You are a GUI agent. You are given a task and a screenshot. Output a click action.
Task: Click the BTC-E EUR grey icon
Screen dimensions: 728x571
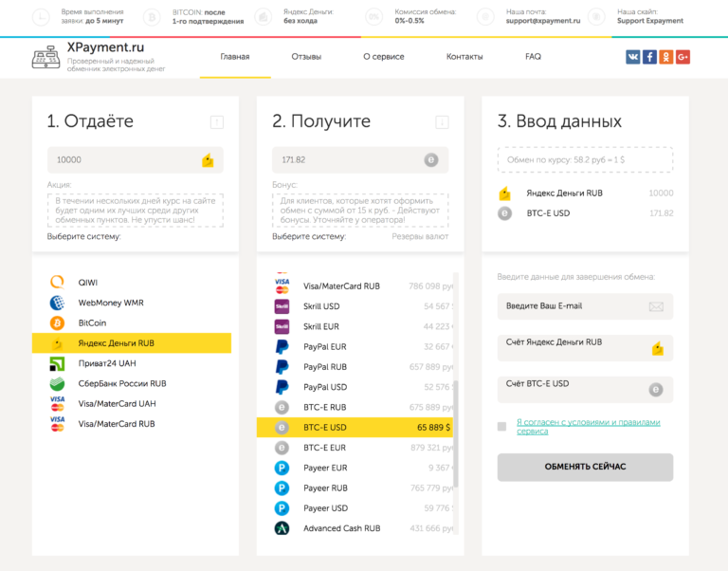(x=282, y=448)
